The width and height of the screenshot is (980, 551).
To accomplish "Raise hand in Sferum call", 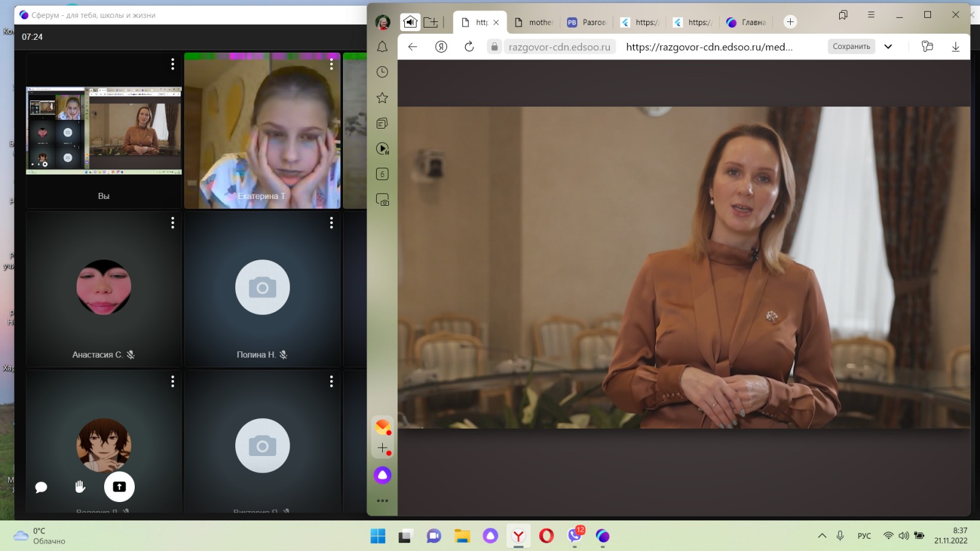I will pos(80,487).
